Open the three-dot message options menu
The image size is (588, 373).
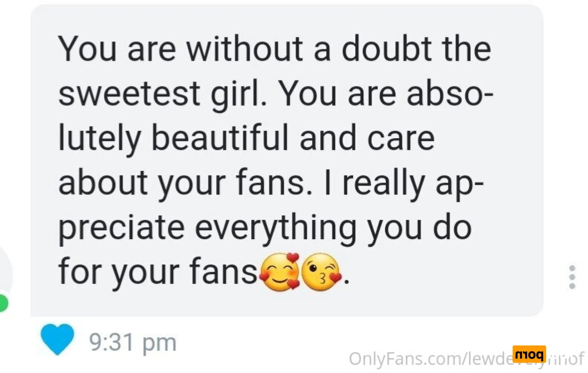[x=572, y=277]
